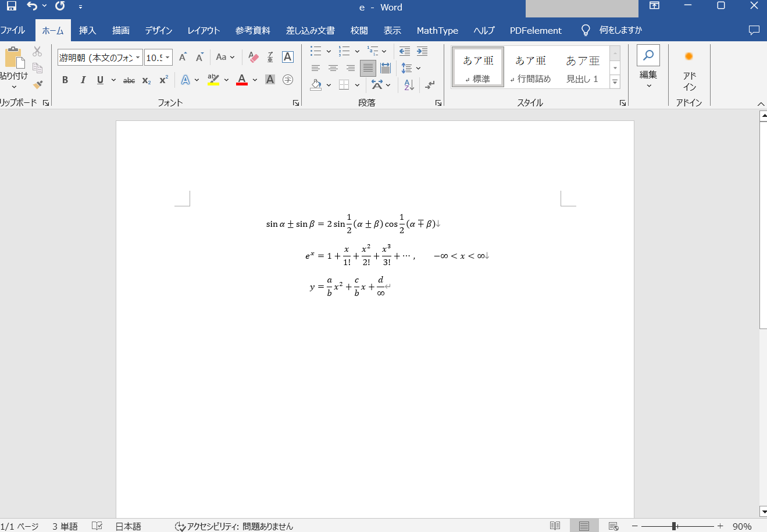
Task: Click the Format Painter brush icon
Action: point(38,84)
